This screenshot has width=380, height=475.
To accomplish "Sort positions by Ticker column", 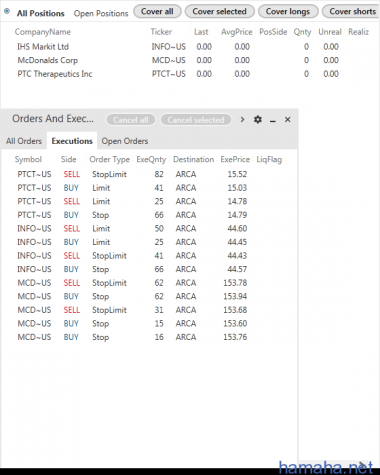I will click(161, 32).
